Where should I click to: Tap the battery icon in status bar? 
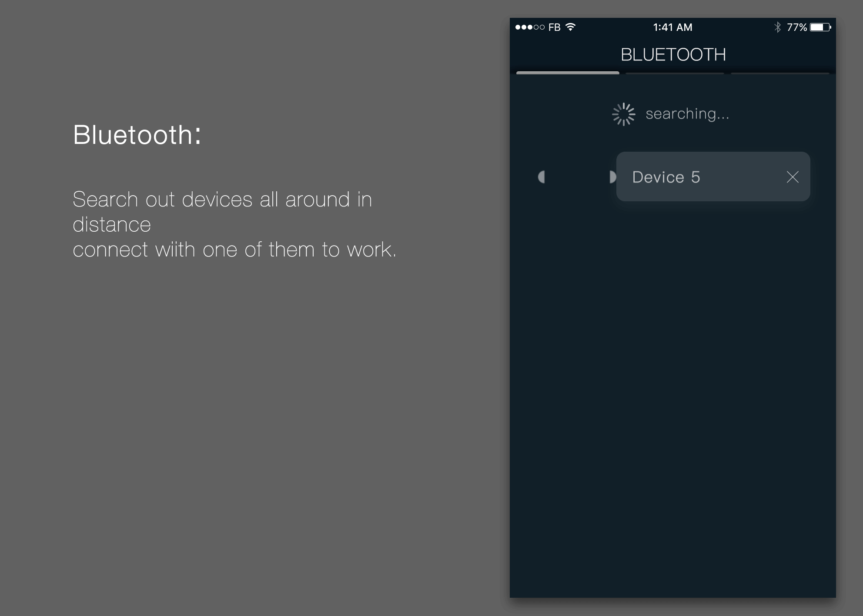[820, 27]
